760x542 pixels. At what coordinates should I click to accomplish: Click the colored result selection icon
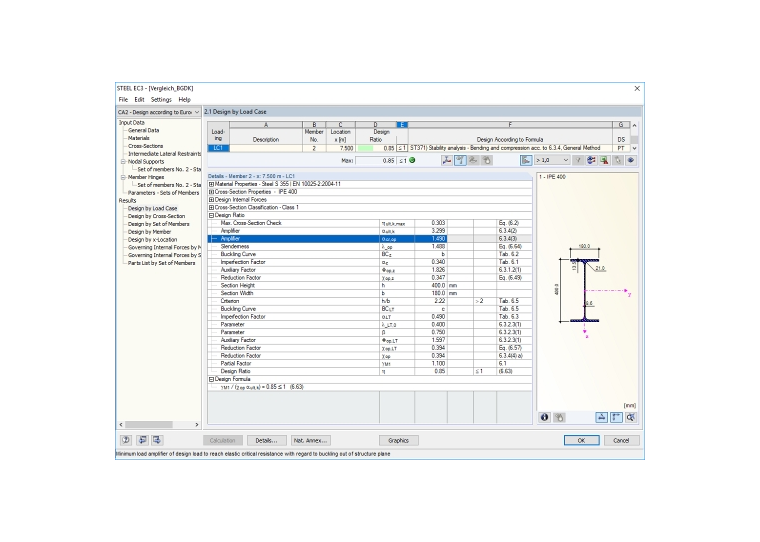pos(591,160)
